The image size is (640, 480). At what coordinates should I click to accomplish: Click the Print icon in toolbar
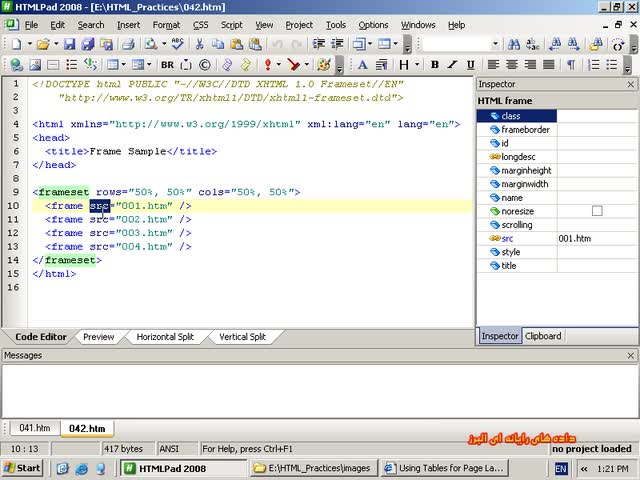(128, 44)
